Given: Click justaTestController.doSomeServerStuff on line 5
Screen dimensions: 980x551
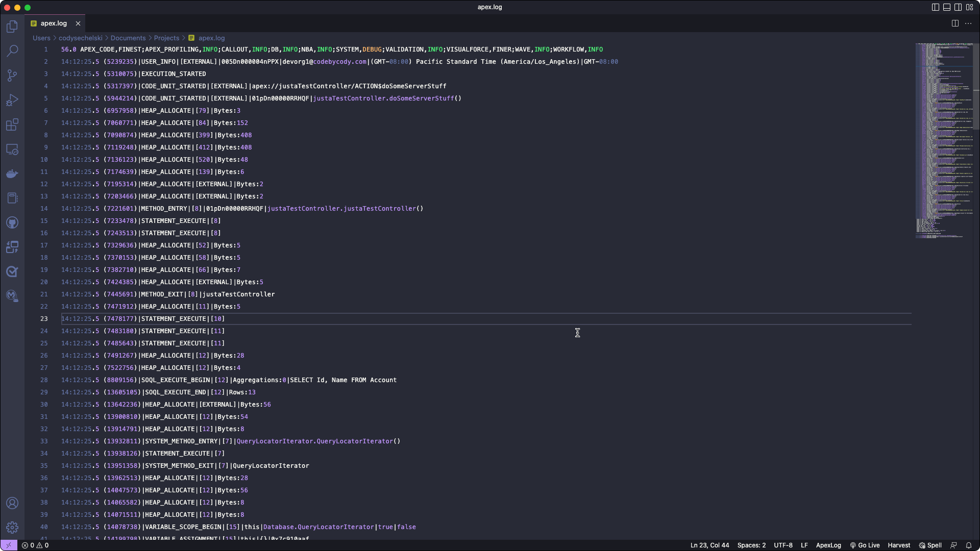Looking at the screenshot, I should click(383, 98).
